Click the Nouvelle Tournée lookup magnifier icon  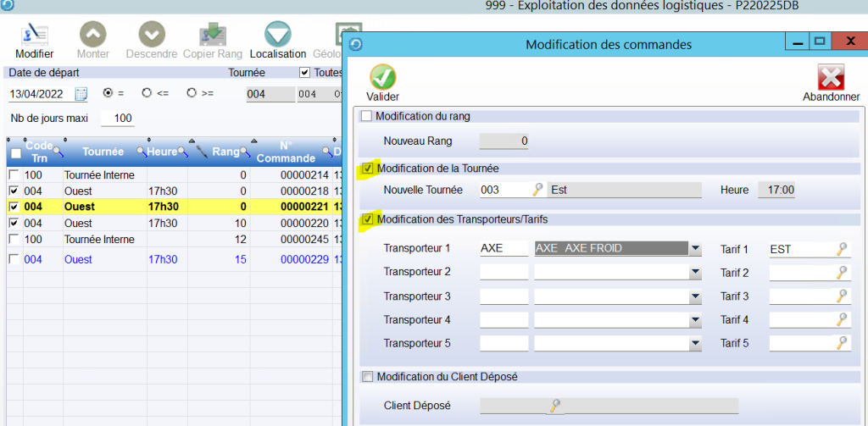point(537,190)
